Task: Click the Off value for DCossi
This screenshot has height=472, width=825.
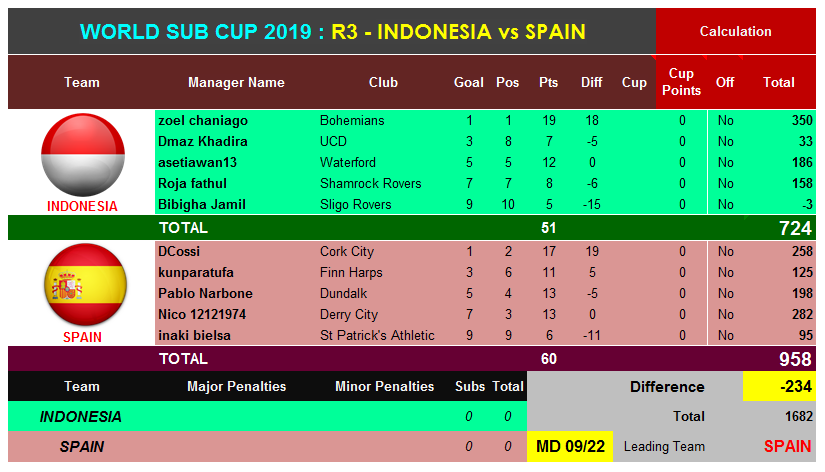Action: [726, 252]
